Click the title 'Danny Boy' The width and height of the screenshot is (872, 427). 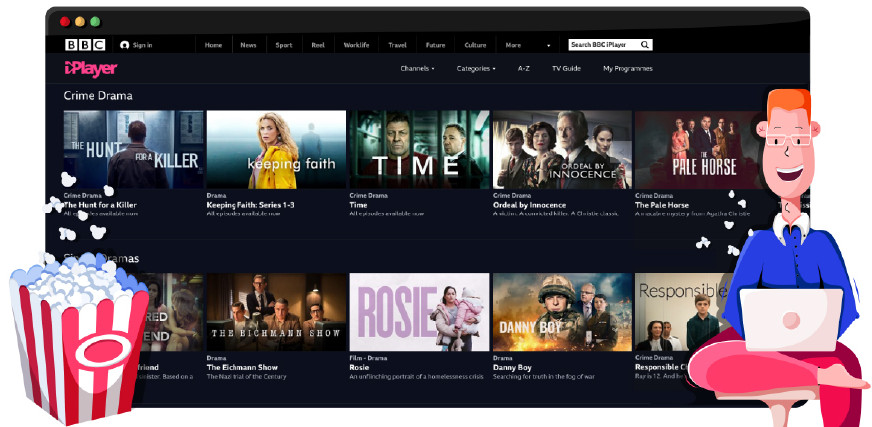coord(512,368)
